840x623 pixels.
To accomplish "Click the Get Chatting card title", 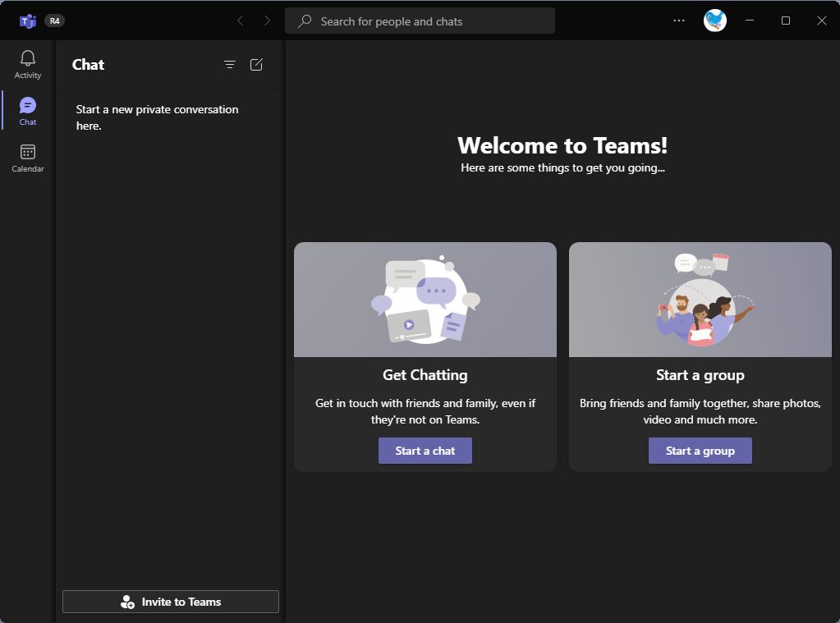I will pos(425,375).
